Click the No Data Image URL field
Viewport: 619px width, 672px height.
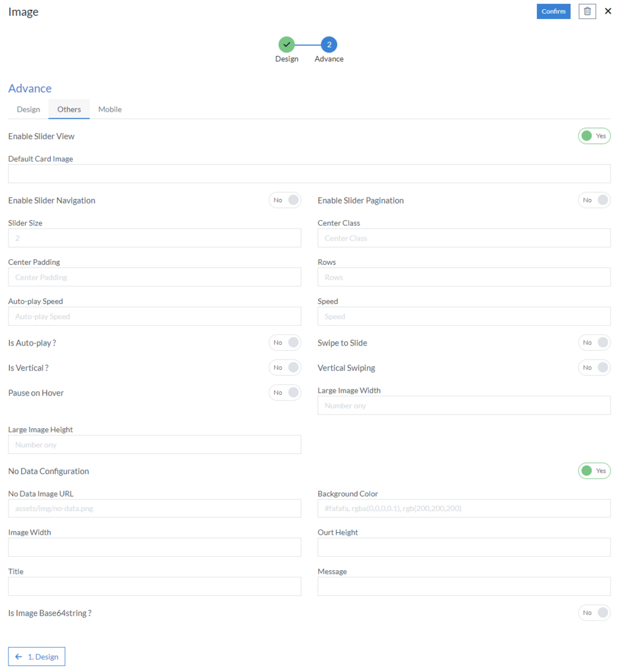click(154, 508)
